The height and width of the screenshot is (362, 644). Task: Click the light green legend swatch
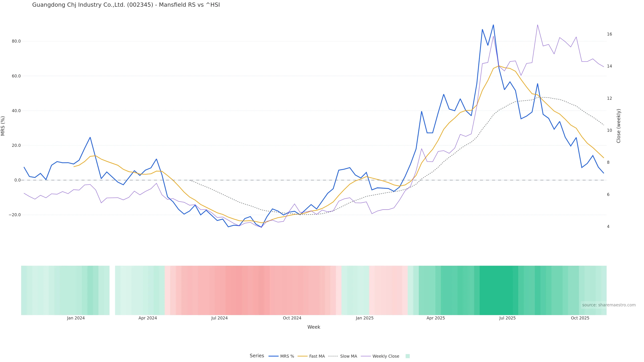[408, 356]
